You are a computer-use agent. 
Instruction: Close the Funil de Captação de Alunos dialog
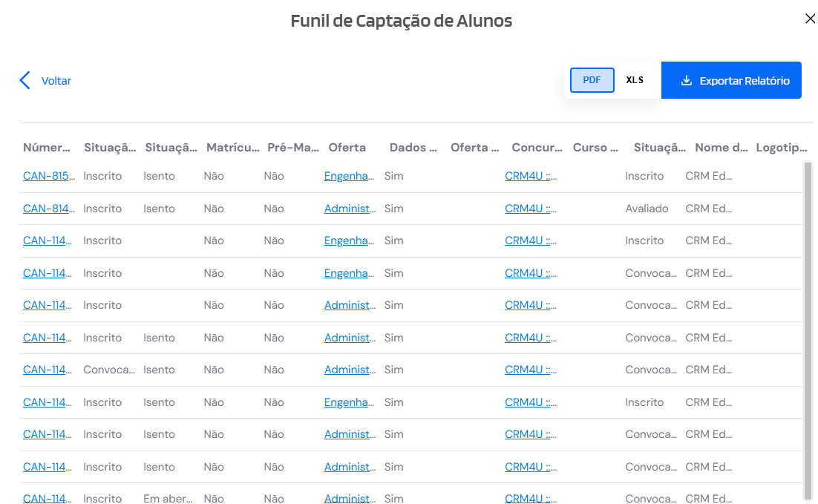point(810,19)
